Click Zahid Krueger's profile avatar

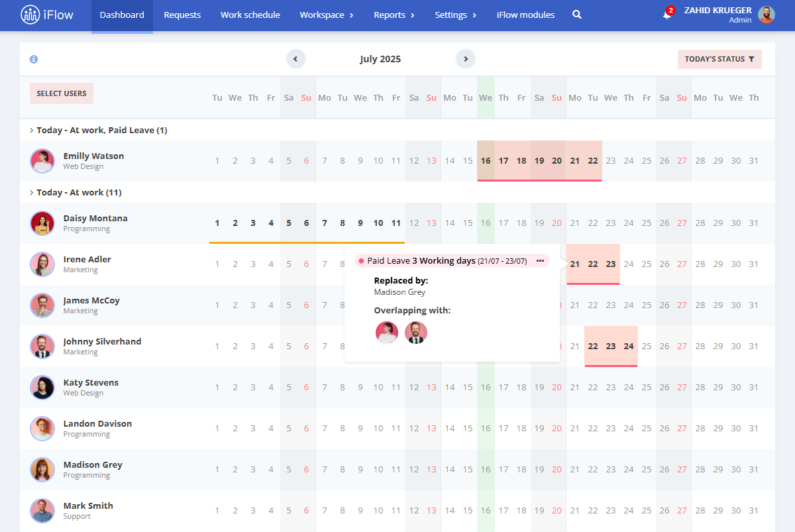tap(767, 15)
